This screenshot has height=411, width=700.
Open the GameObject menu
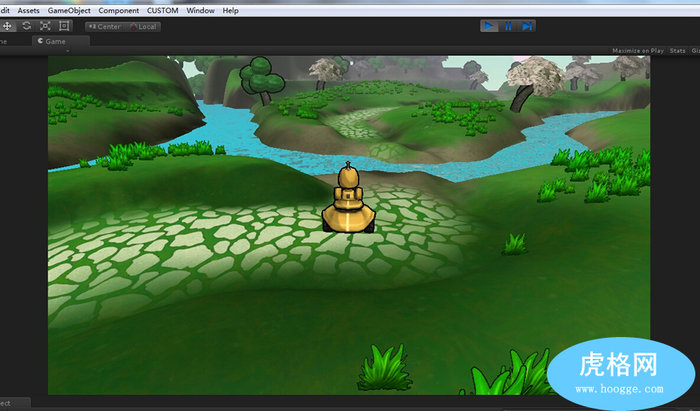[69, 10]
